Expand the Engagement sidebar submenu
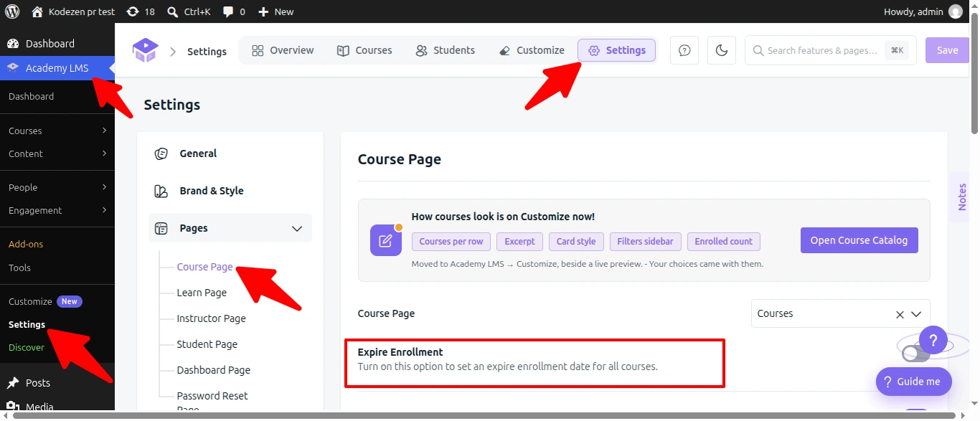 57,210
